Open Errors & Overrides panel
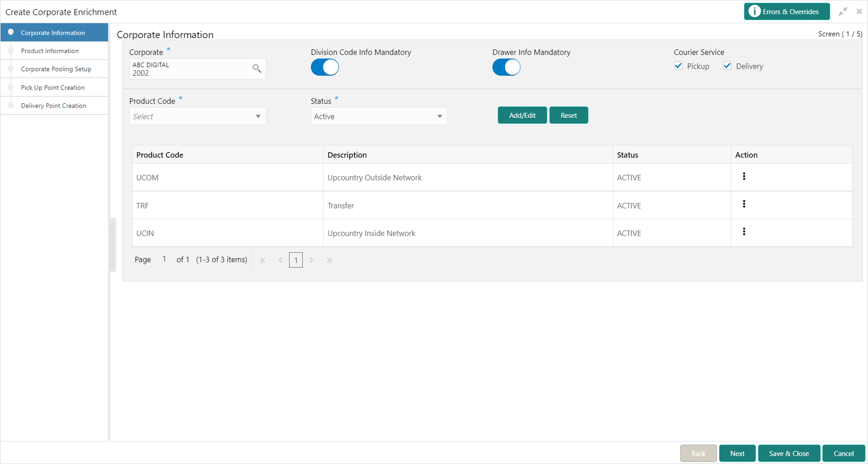 787,12
